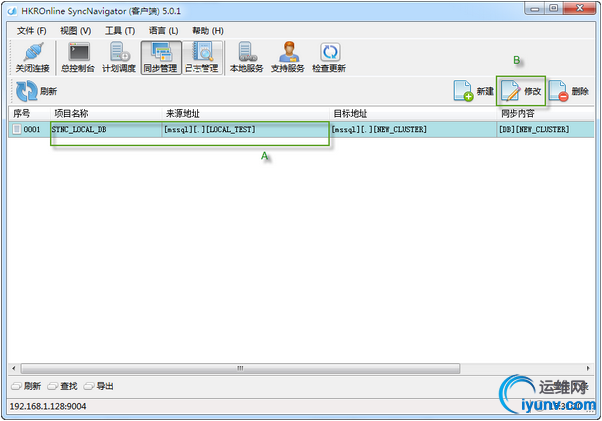602x421 pixels.
Task: Select the SYNC_LOCAL_DB project name cell
Action: [106, 129]
